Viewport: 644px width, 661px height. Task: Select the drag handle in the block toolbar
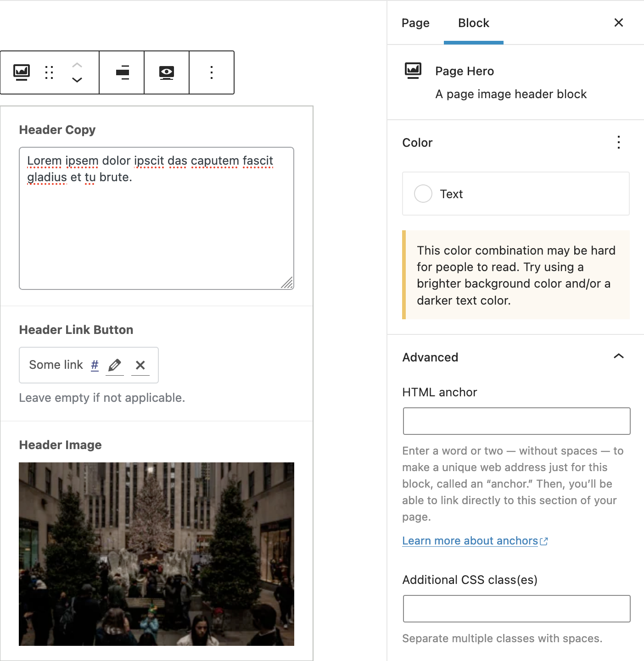(49, 72)
